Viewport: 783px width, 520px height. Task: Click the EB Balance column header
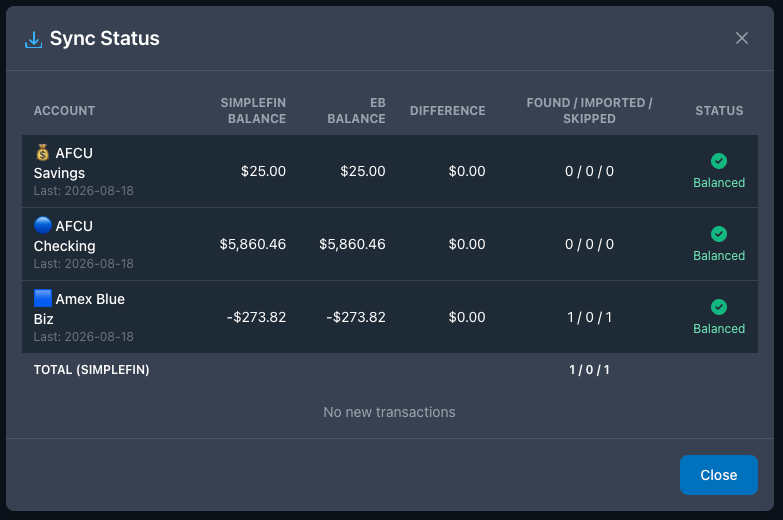(357, 110)
